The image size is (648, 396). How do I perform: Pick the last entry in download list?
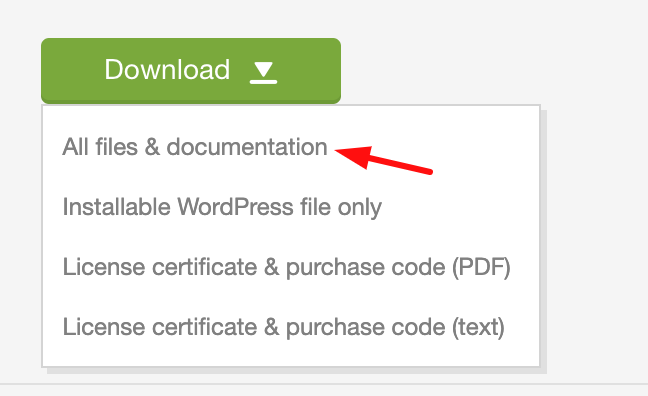tap(284, 327)
